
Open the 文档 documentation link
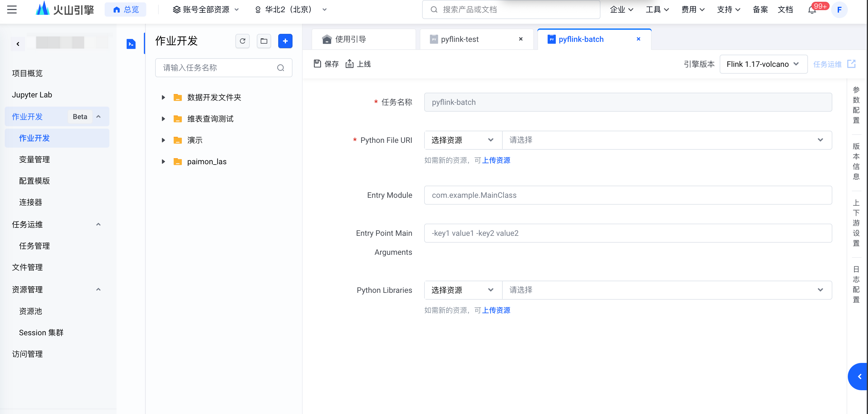(785, 10)
